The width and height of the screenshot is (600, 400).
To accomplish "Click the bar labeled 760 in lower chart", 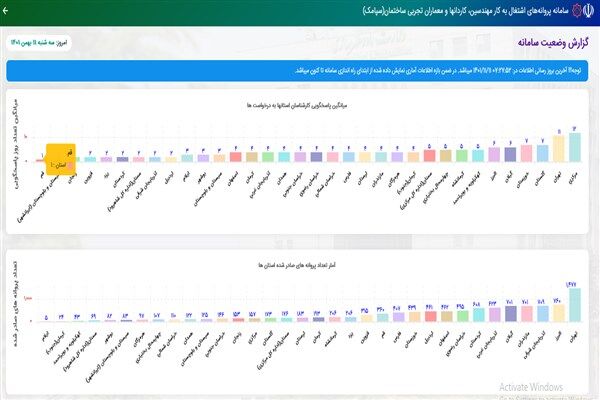I will (558, 312).
